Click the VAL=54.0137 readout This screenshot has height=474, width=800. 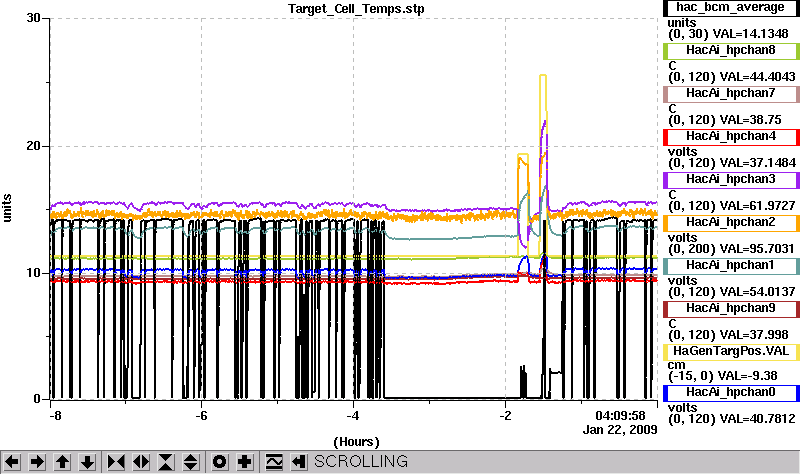[757, 292]
